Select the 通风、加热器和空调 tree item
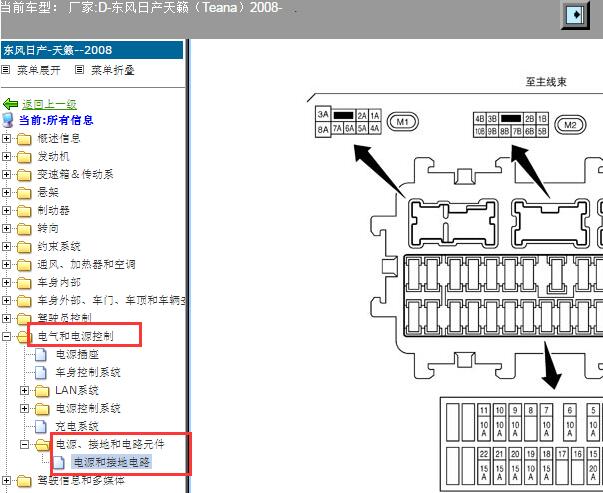Screen dimensions: 603x493 [x=86, y=265]
